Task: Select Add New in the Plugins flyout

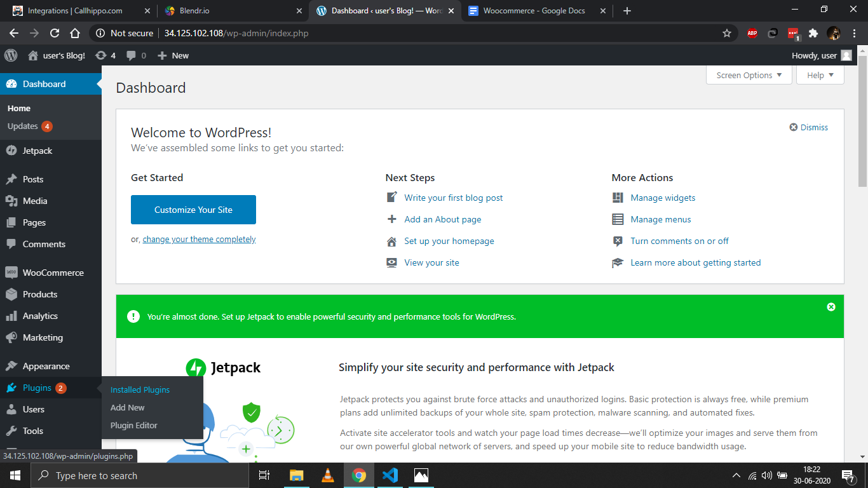Action: (128, 407)
